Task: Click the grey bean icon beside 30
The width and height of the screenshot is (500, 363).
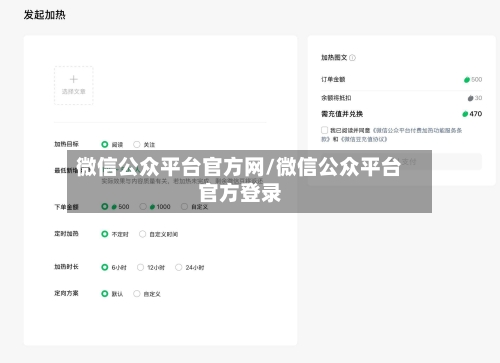Action: [470, 98]
